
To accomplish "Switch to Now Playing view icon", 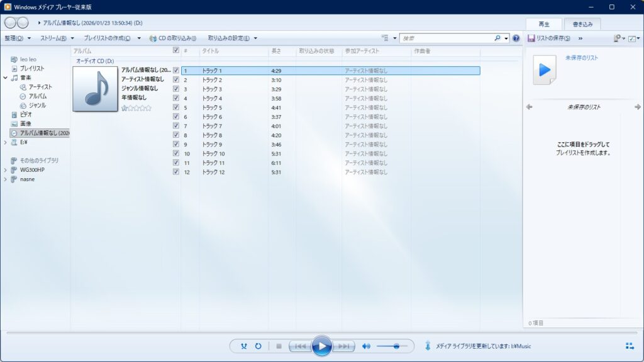I will click(x=630, y=346).
